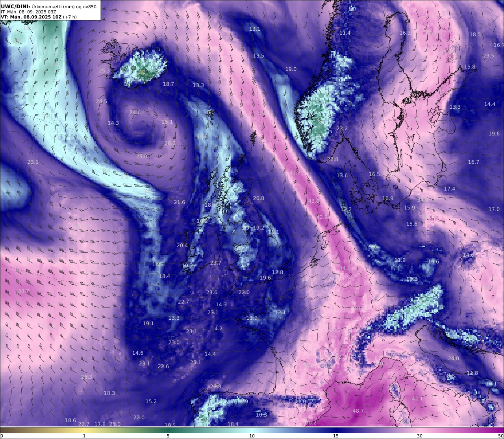Click the 23.5 value on the map
Viewport: 504px width, 439px height.
pos(489,56)
